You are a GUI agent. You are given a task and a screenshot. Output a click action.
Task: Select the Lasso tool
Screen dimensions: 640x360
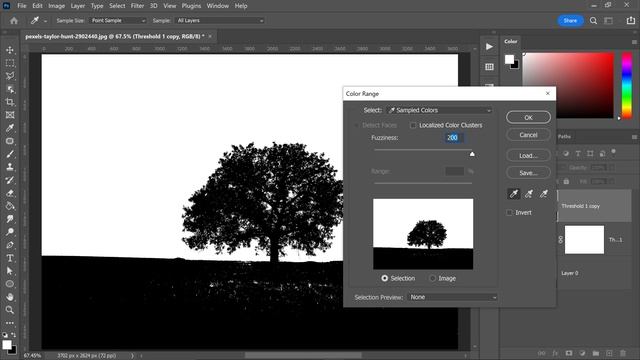click(x=10, y=76)
